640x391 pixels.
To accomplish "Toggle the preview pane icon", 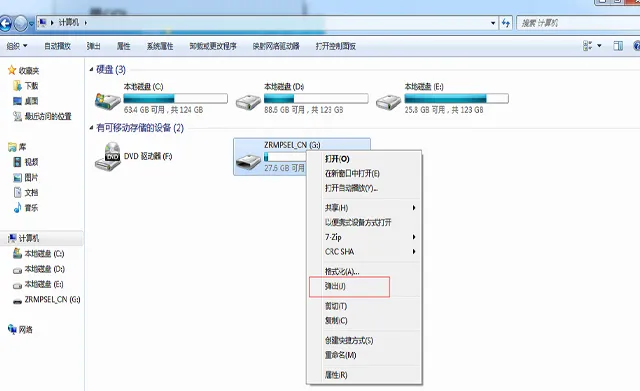I will tap(618, 46).
